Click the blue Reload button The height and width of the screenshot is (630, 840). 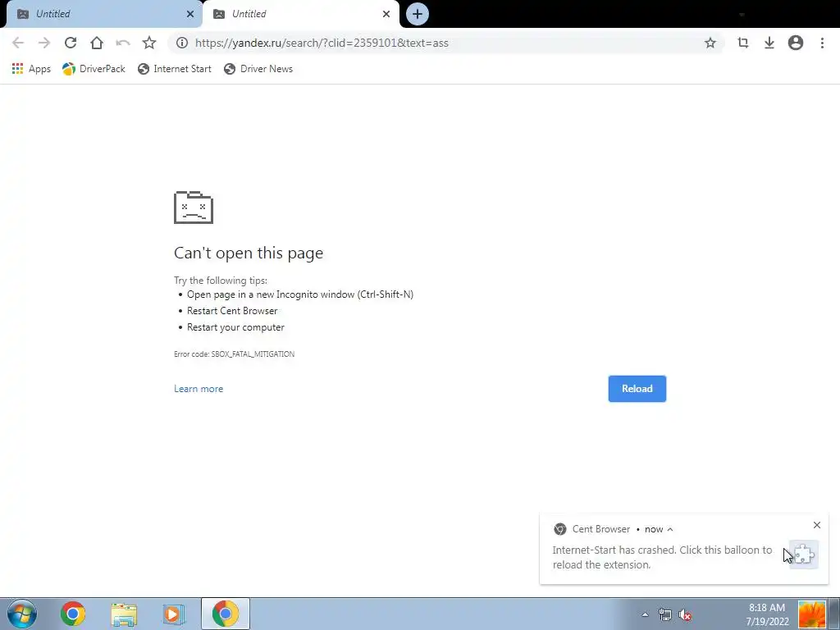[637, 389]
